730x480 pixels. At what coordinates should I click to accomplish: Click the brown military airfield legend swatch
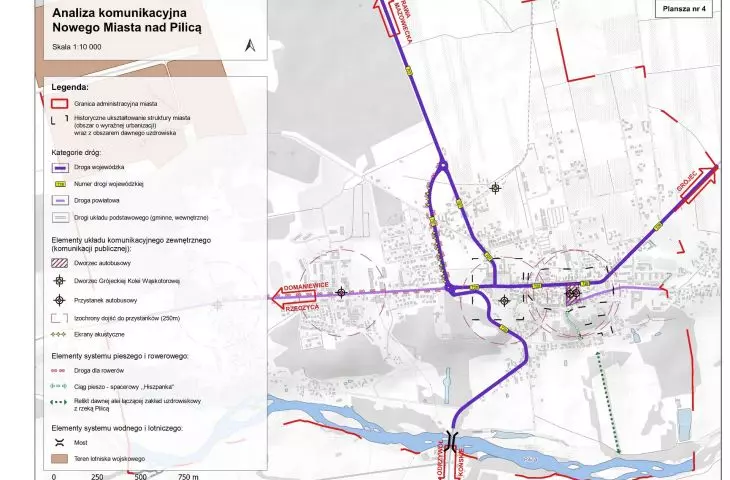(59, 459)
